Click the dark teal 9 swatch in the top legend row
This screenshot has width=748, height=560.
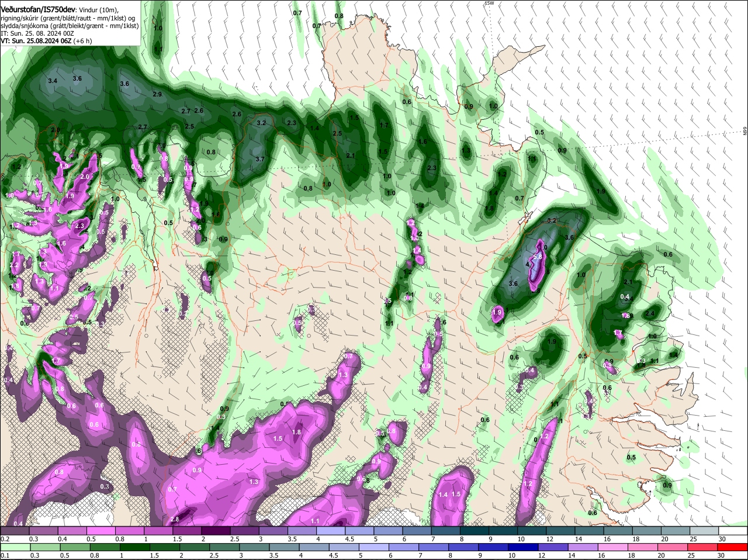(504, 531)
